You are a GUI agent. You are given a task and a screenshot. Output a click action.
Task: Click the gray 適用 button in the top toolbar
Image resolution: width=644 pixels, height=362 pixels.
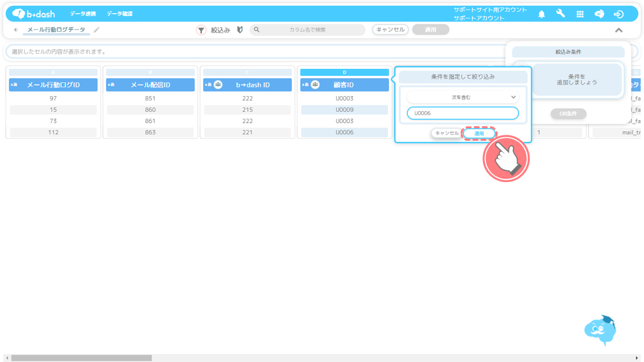(431, 30)
